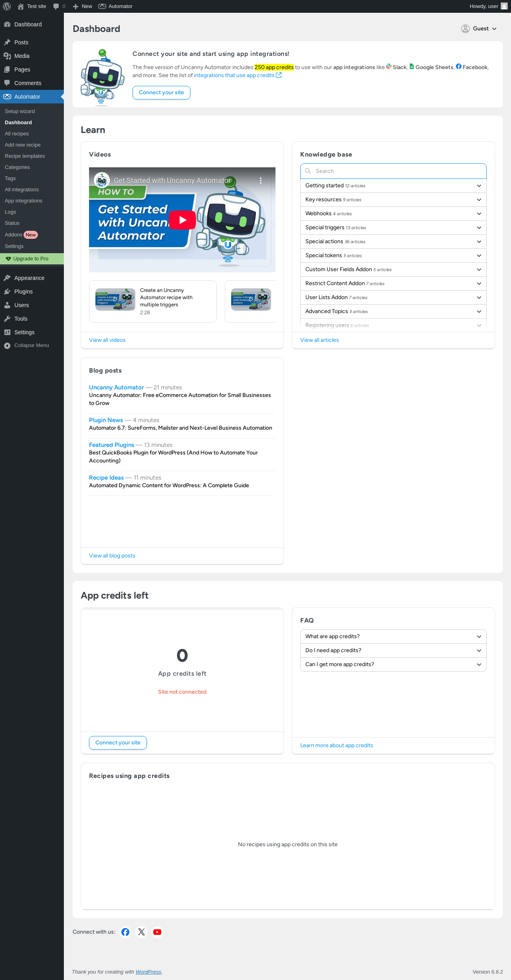This screenshot has width=511, height=980.
Task: Click the plus New icon in admin bar
Action: point(75,6)
